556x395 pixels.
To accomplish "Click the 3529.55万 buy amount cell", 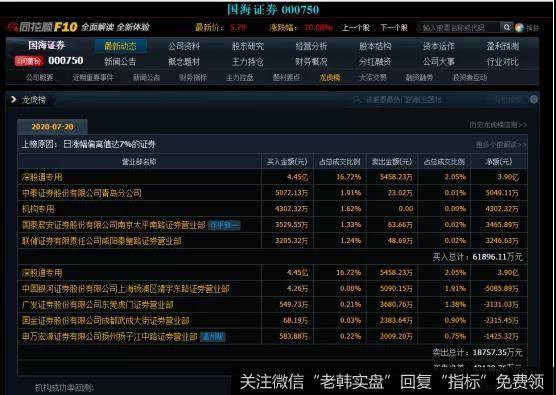I will [x=291, y=225].
